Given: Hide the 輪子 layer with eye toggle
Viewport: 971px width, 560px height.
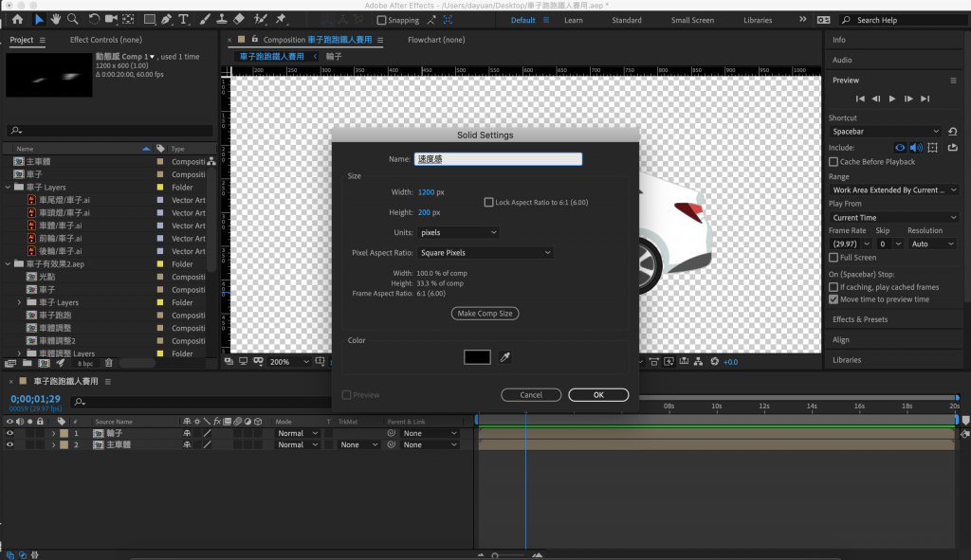Looking at the screenshot, I should pos(10,433).
